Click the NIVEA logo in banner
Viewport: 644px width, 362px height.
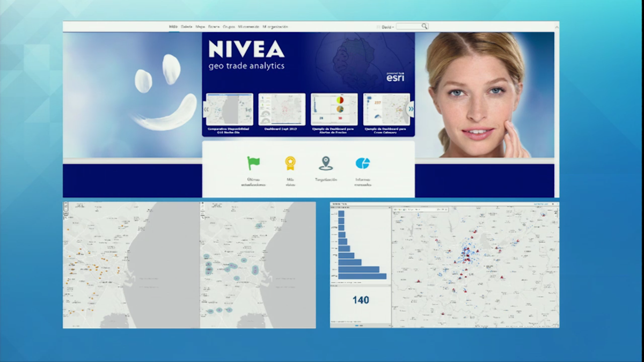click(246, 49)
